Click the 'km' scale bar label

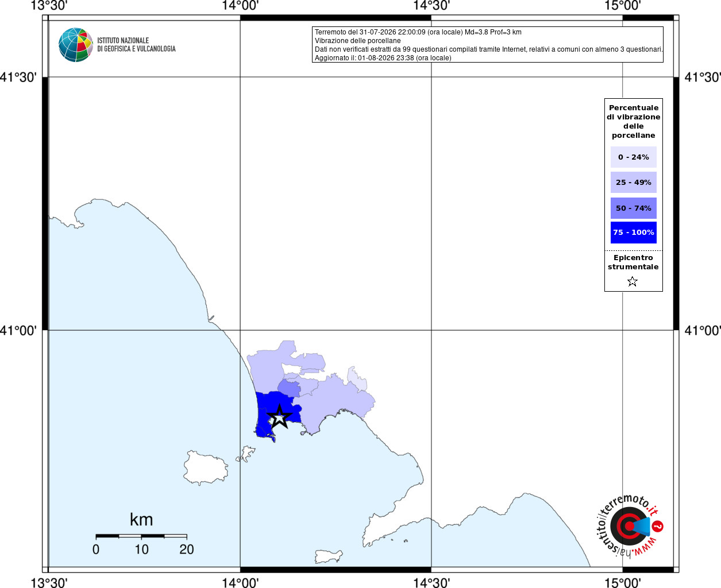(141, 520)
